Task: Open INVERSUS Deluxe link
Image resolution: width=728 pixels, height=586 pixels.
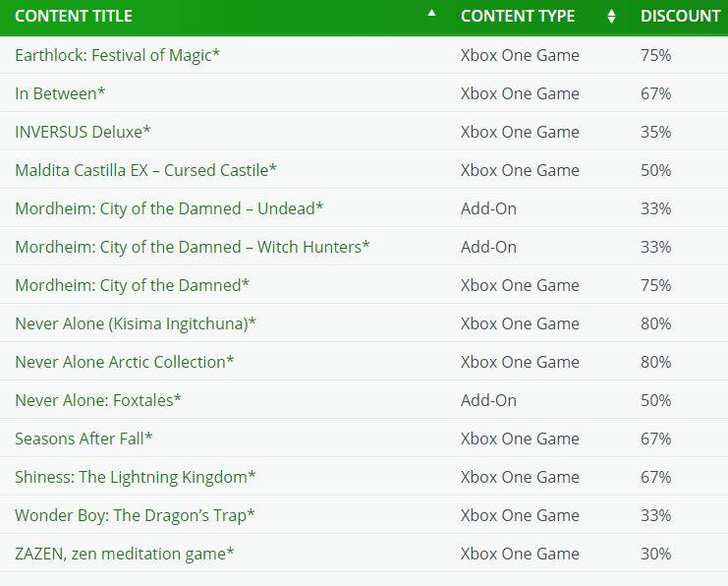Action: 83,132
